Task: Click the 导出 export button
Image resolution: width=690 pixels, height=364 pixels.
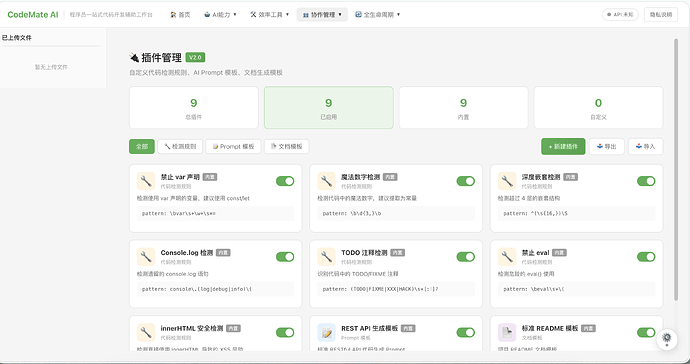Action: 607,147
